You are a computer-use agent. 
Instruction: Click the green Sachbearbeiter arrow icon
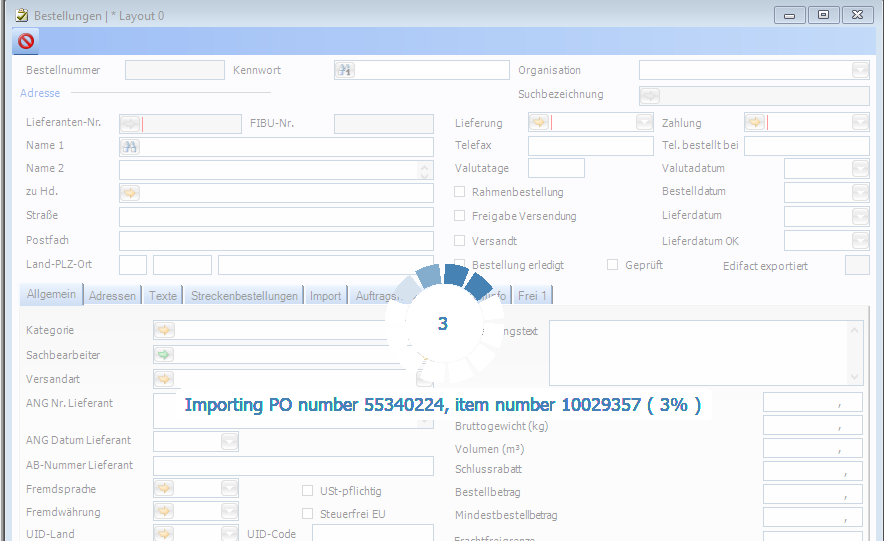coord(164,355)
